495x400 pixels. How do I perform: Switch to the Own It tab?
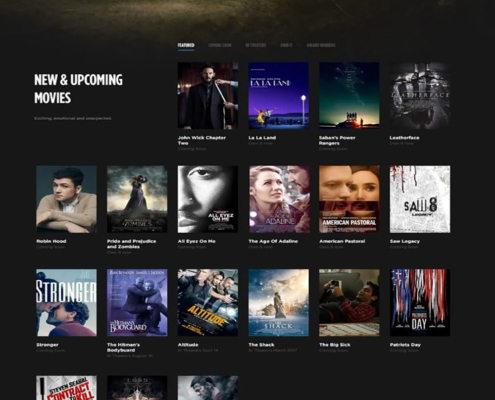[x=286, y=45]
